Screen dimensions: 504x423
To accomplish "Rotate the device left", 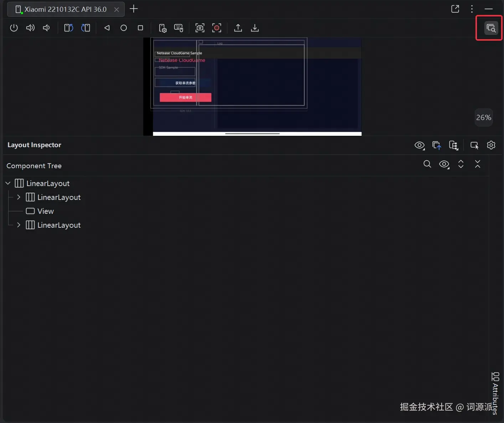I will click(68, 28).
